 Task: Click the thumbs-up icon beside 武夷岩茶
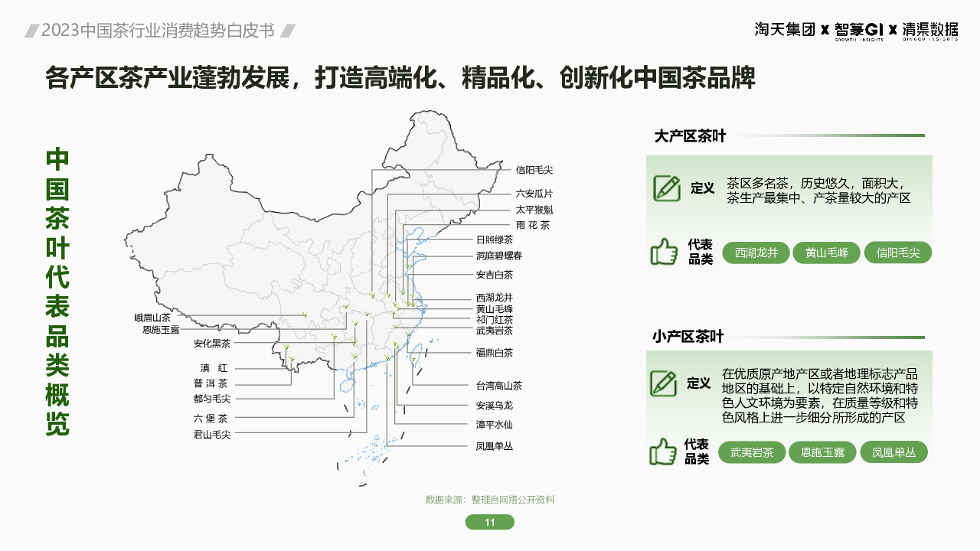pyautogui.click(x=663, y=452)
